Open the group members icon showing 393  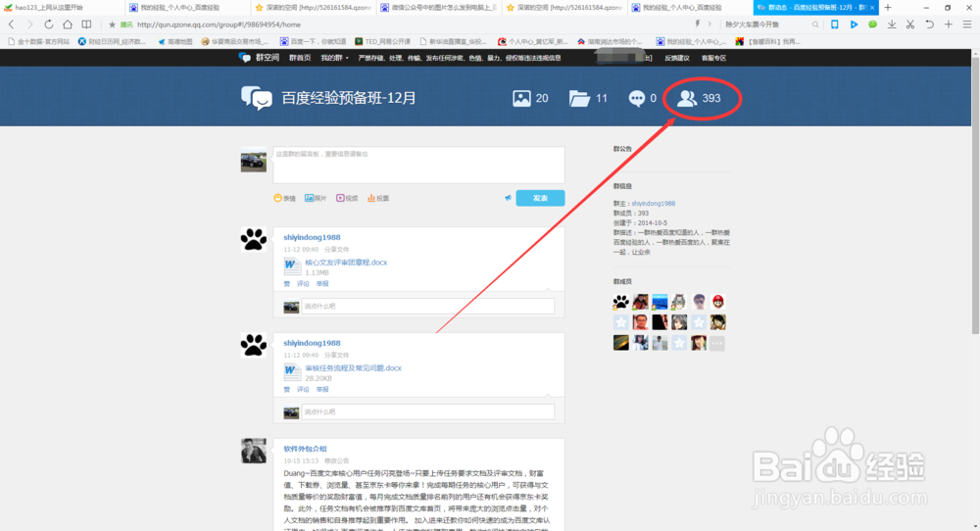click(687, 98)
